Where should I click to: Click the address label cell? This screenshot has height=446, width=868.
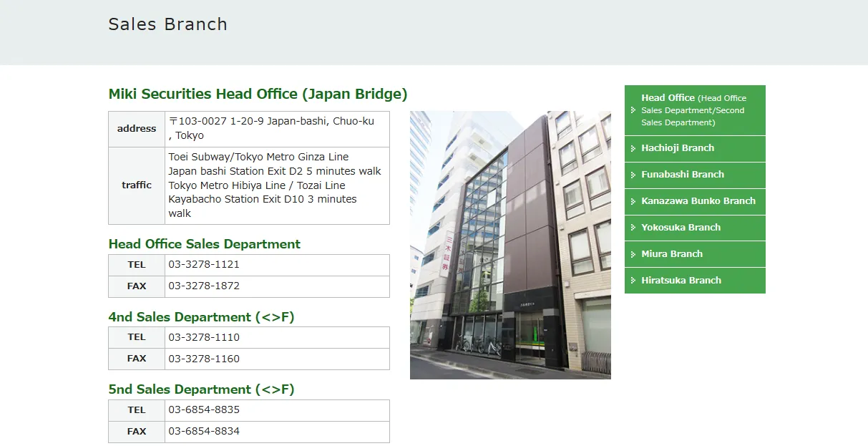137,129
